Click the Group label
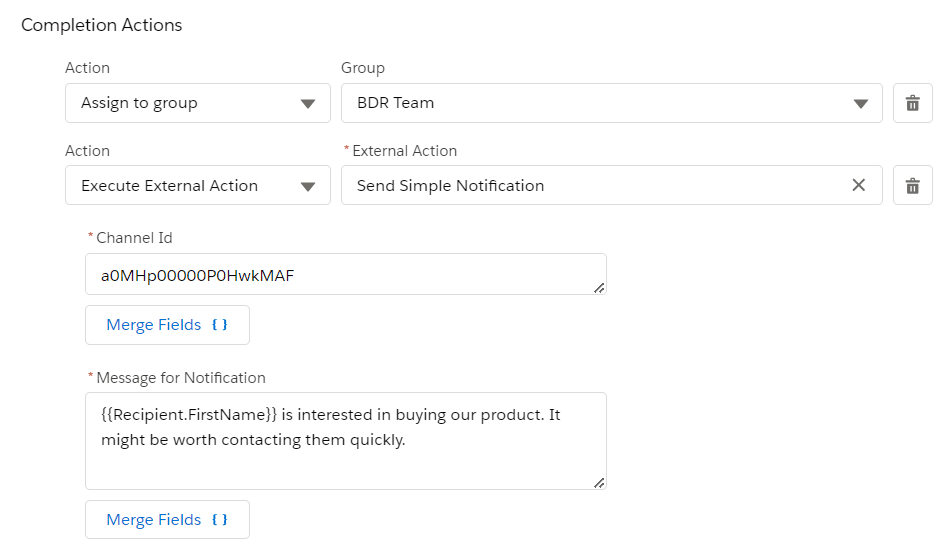The width and height of the screenshot is (948, 549). coord(363,68)
